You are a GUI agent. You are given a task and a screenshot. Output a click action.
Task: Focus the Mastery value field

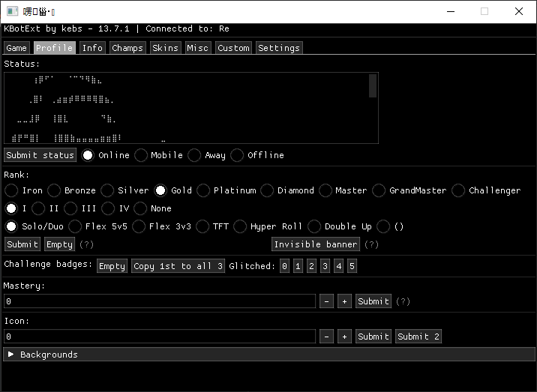click(160, 301)
